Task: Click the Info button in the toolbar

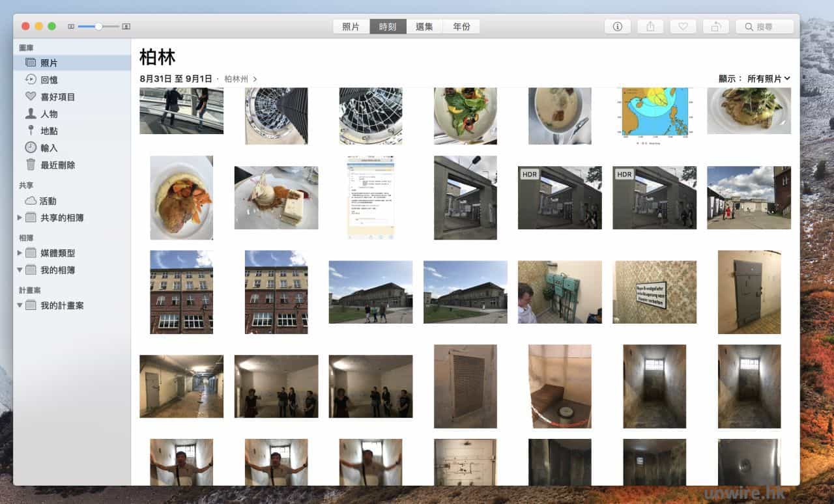Action: [617, 27]
